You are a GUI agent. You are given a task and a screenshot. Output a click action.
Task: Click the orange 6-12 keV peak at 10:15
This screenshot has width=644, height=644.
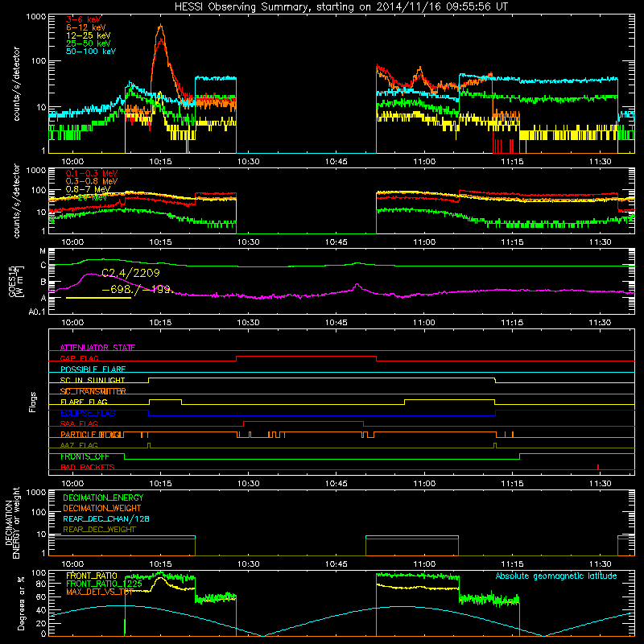pos(160,26)
